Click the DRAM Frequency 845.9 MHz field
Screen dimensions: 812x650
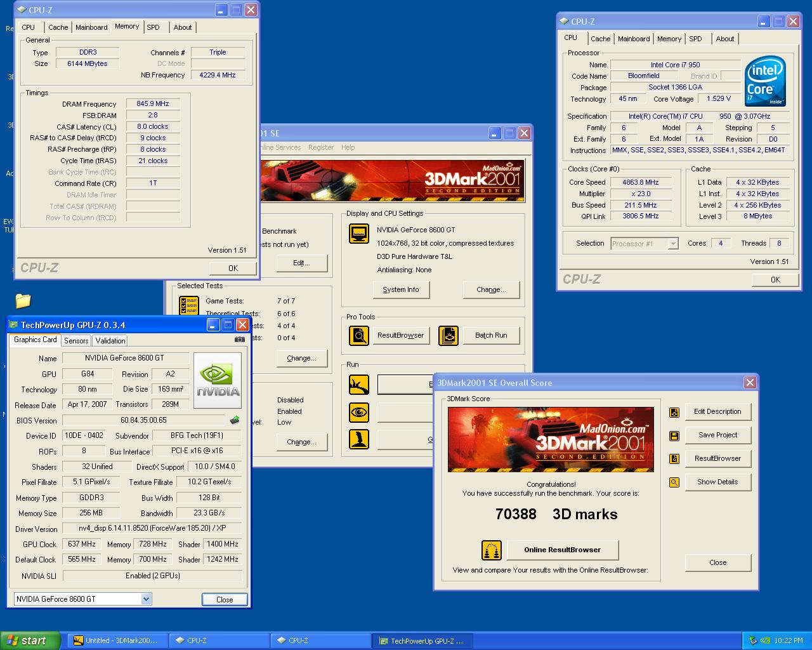153,103
